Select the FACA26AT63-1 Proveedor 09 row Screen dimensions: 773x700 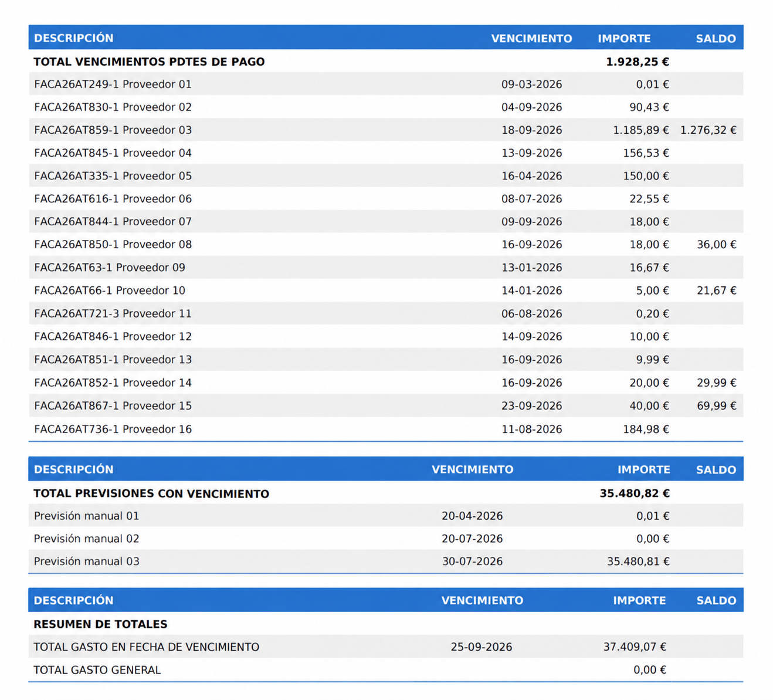386,267
